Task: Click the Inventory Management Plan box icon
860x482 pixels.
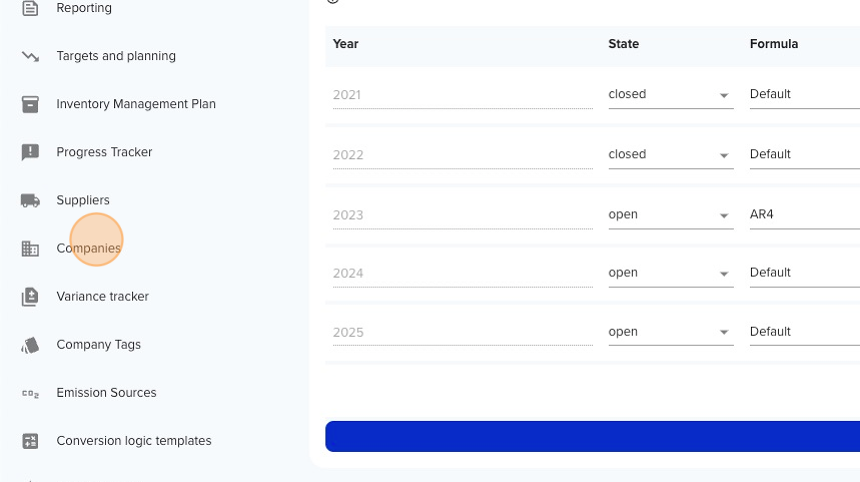Action: pyautogui.click(x=30, y=104)
